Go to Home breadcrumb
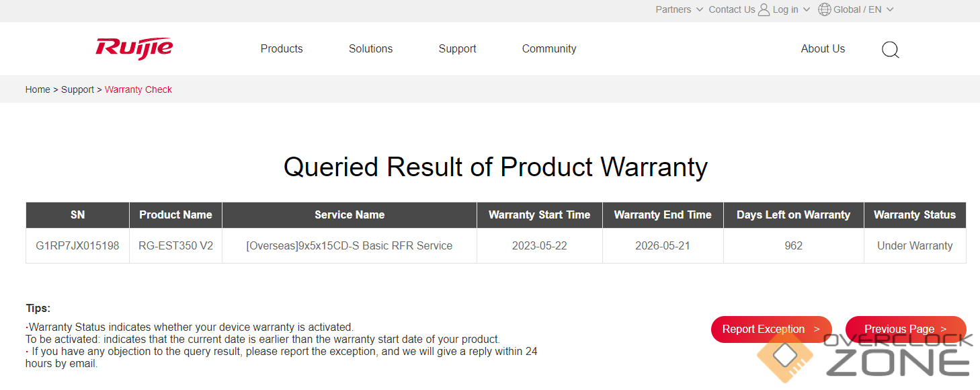This screenshot has height=390, width=980. tap(38, 89)
